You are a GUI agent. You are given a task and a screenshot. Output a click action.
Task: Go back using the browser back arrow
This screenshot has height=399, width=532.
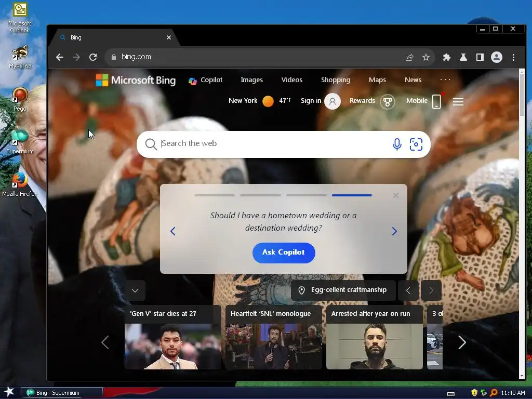(60, 57)
